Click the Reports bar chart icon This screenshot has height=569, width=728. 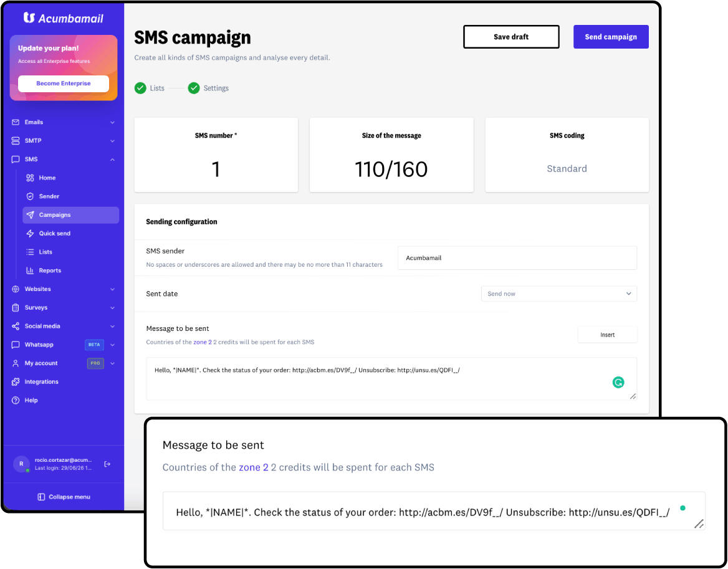(30, 270)
